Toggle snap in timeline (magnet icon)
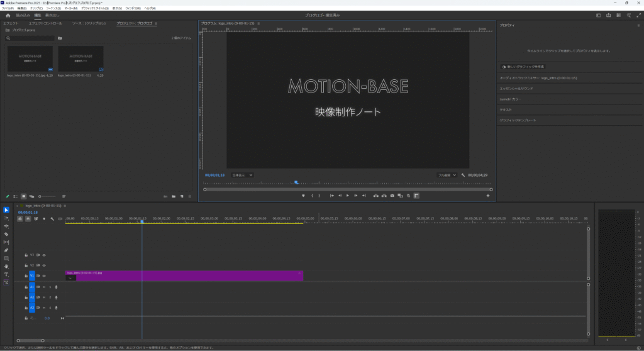The width and height of the screenshot is (644, 351). click(28, 219)
